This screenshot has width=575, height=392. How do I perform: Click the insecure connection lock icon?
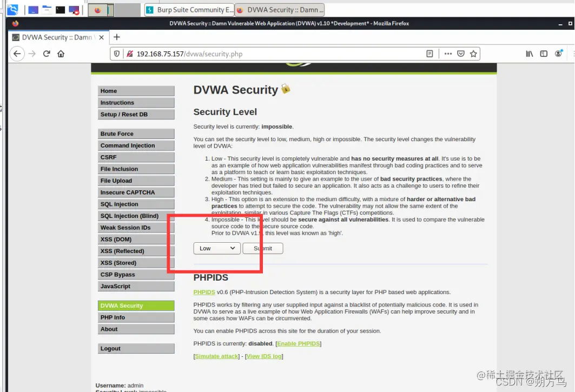pos(129,54)
